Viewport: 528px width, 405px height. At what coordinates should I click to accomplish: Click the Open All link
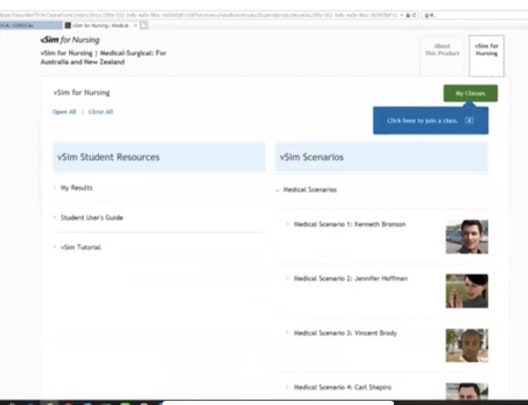tap(64, 112)
